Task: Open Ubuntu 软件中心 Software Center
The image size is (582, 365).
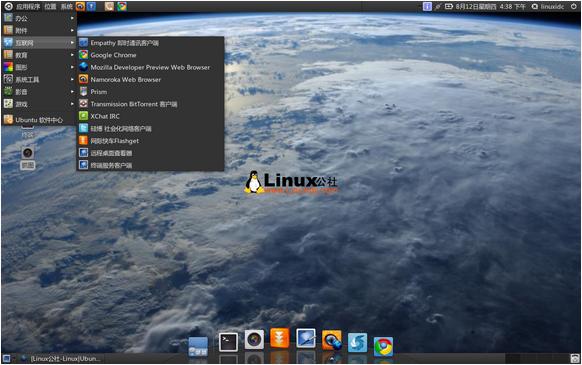Action: (x=39, y=120)
